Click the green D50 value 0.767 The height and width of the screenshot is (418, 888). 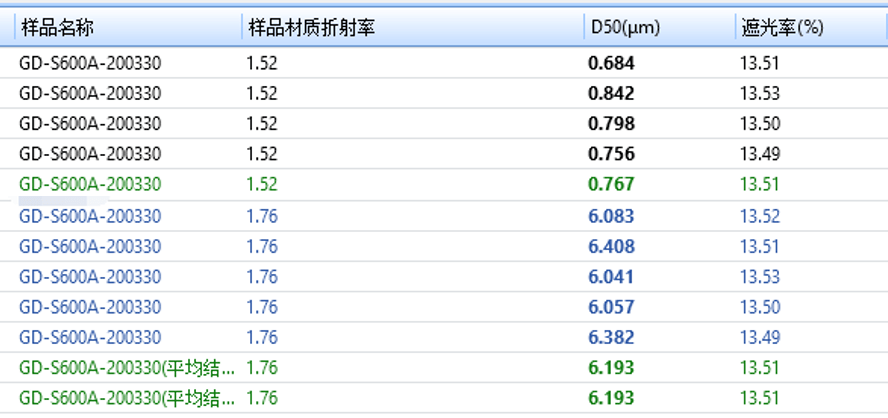click(x=611, y=185)
